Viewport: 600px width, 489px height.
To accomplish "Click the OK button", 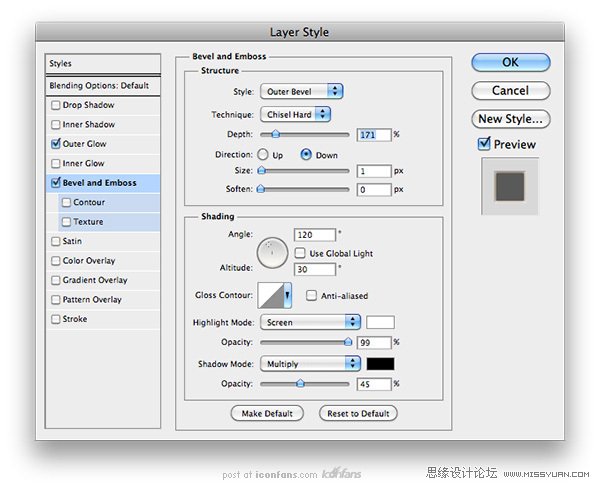I will click(x=511, y=62).
